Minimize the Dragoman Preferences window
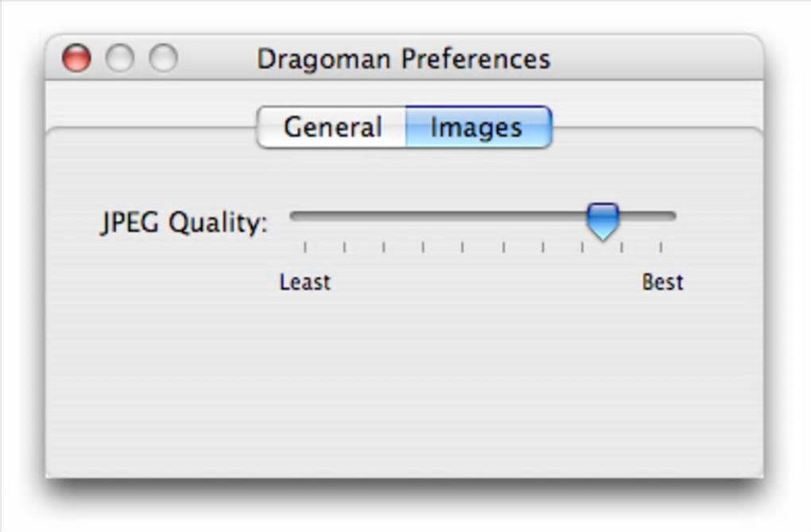811x532 pixels. pos(120,59)
